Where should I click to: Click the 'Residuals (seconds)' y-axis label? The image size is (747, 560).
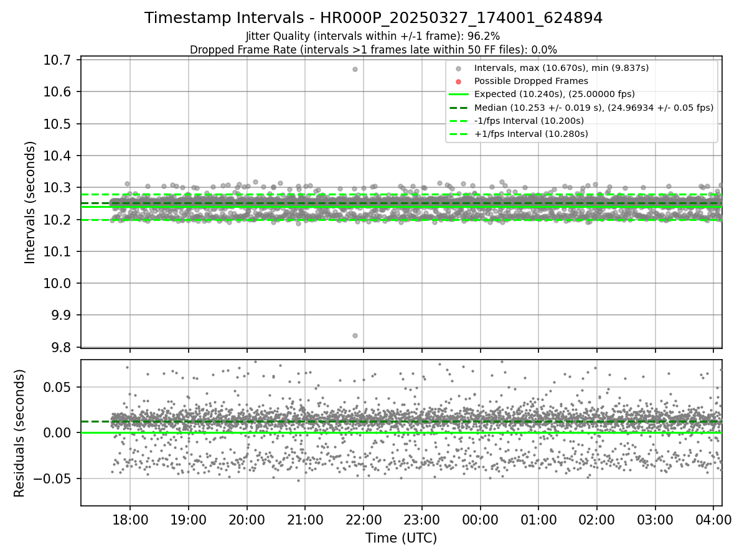pyautogui.click(x=19, y=433)
